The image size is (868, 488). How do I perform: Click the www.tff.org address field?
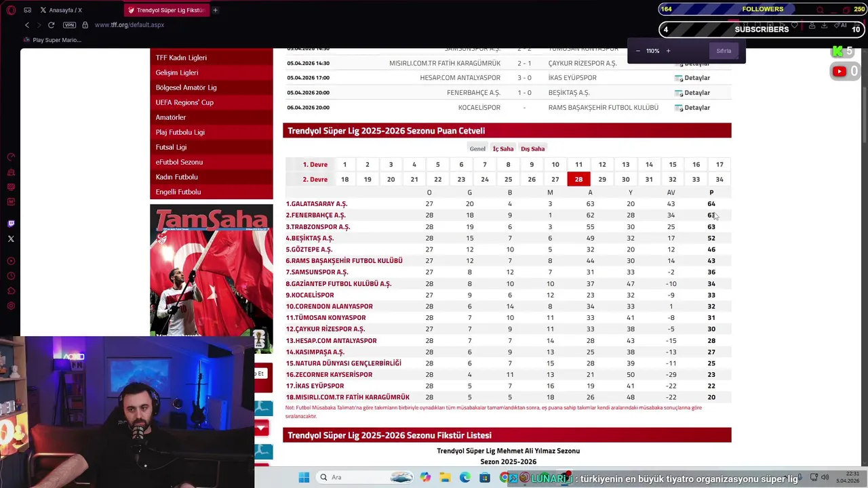point(130,25)
